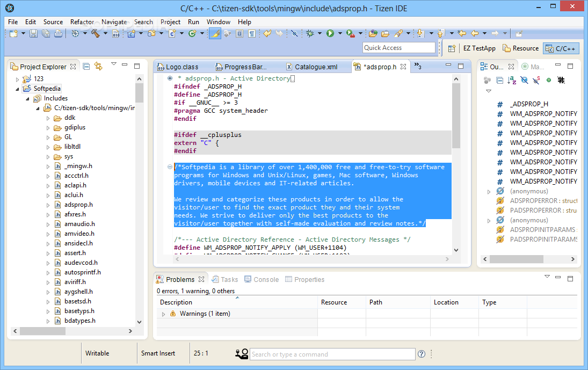Click the hammer Build icon
The width and height of the screenshot is (588, 370).
pyautogui.click(x=96, y=34)
